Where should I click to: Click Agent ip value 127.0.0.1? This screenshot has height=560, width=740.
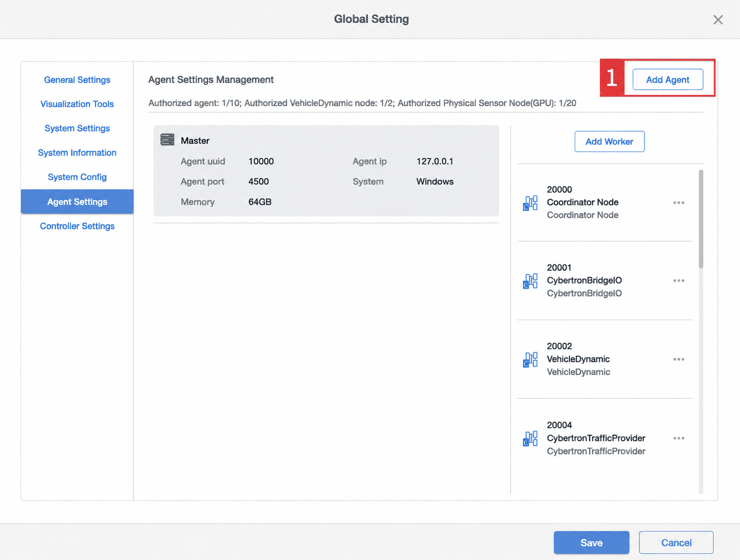point(435,161)
